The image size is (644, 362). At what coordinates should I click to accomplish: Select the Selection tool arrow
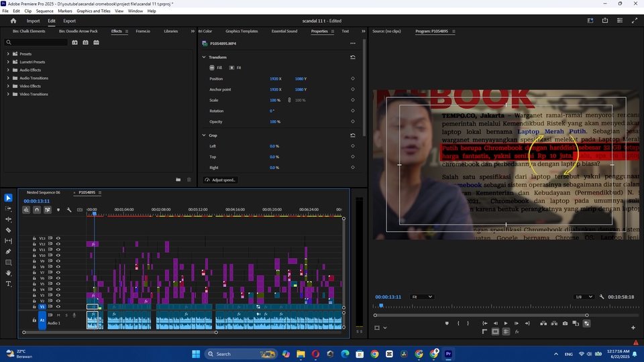pyautogui.click(x=8, y=198)
